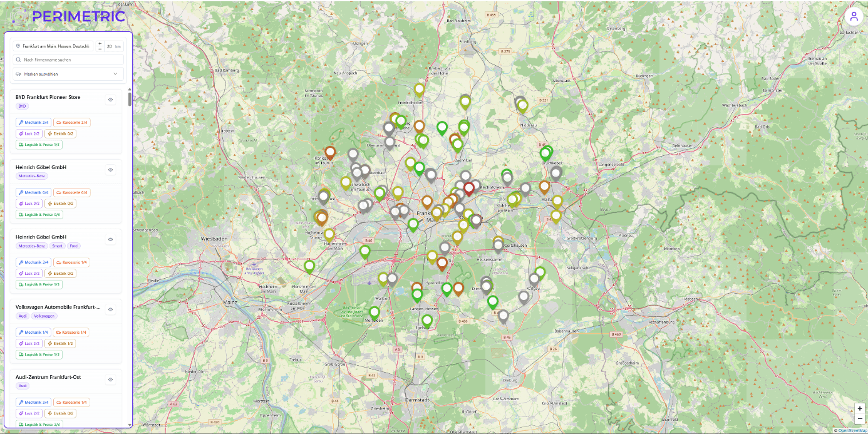The image size is (868, 434).
Task: Select the Karosserie badge for BYD Frankfurt Pioneer Store
Action: point(71,122)
